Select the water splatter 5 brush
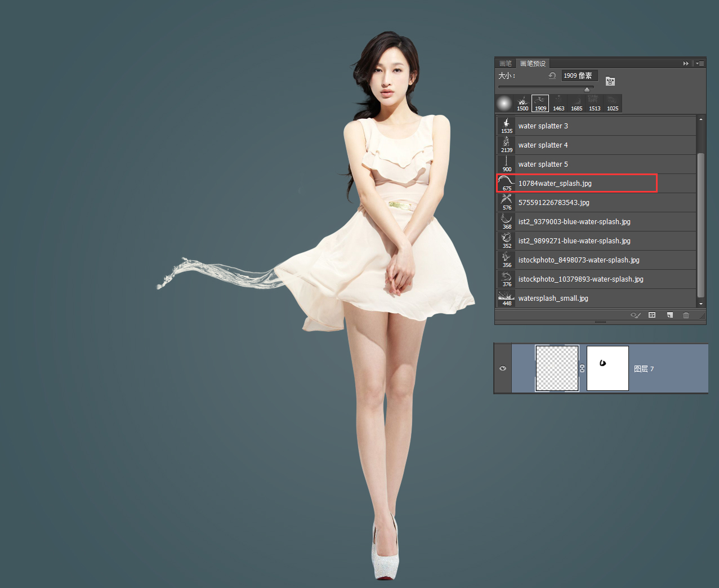 [596, 164]
